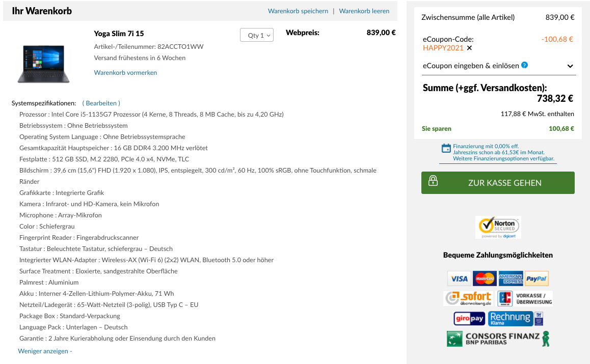The height and width of the screenshot is (364, 590).
Task: Collapse specs with Weniger anzeigen
Action: point(45,351)
